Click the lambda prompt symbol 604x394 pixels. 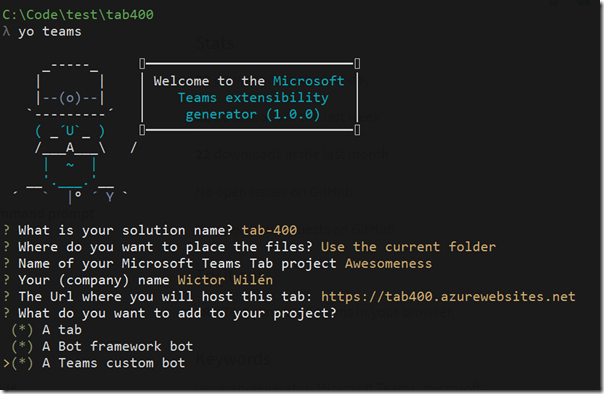tap(6, 31)
